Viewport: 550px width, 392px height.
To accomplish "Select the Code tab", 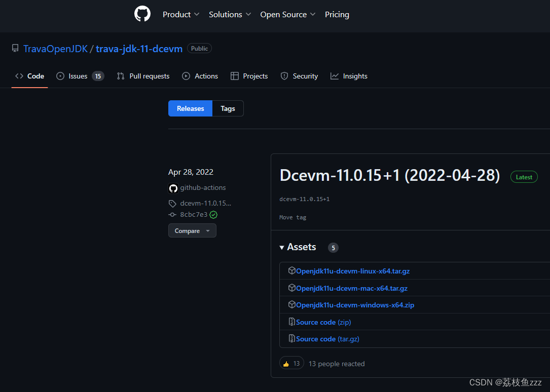I will coord(29,76).
